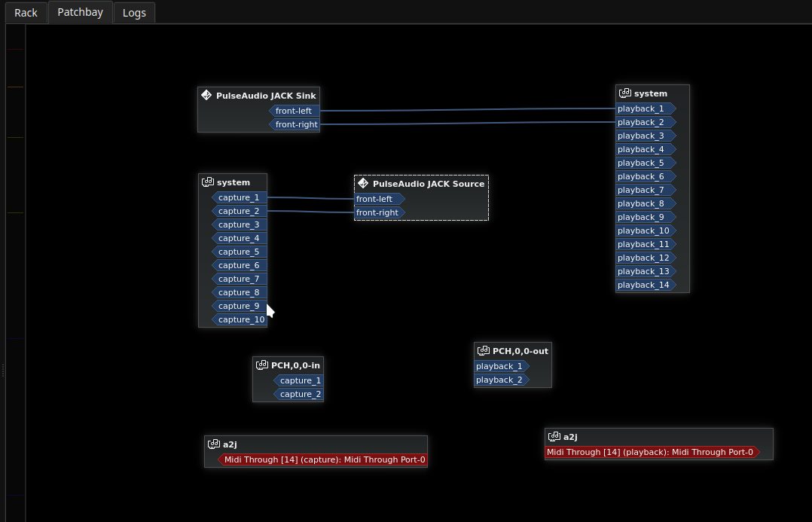Select Midi Through capture port on a2j
The height and width of the screenshot is (522, 812).
click(x=322, y=459)
